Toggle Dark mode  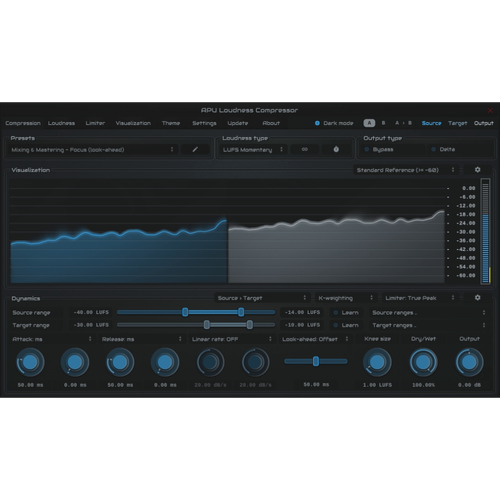tap(334, 123)
